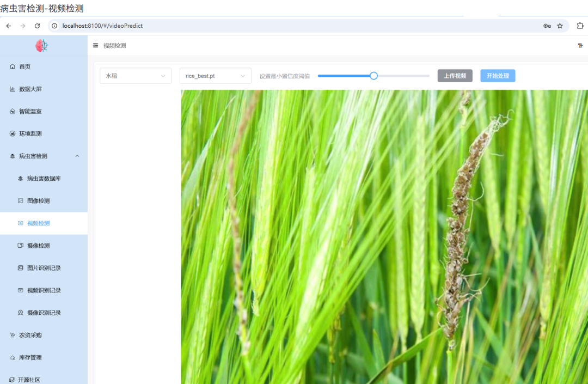The width and height of the screenshot is (588, 384).
Task: Click the link icon beside 开源社区
Action: pyautogui.click(x=12, y=380)
